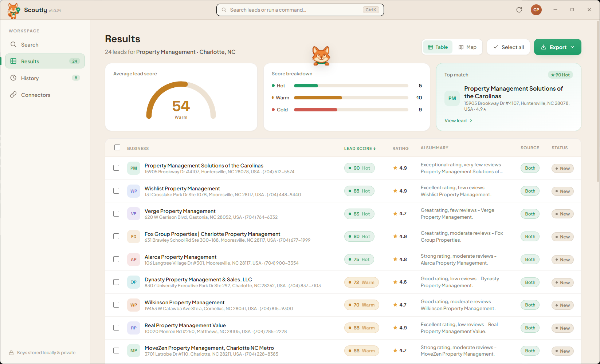The height and width of the screenshot is (364, 600).
Task: Click the lock icon by Keys stored locally
Action: tap(11, 353)
